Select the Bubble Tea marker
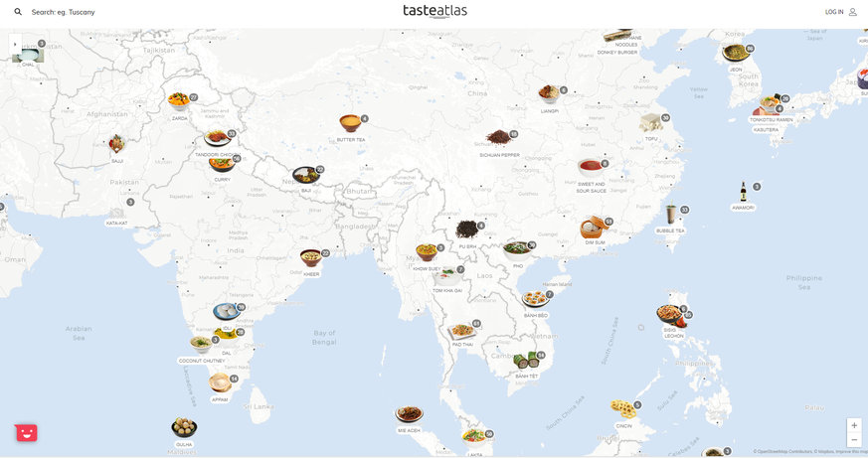The height and width of the screenshot is (458, 868). pos(671,214)
